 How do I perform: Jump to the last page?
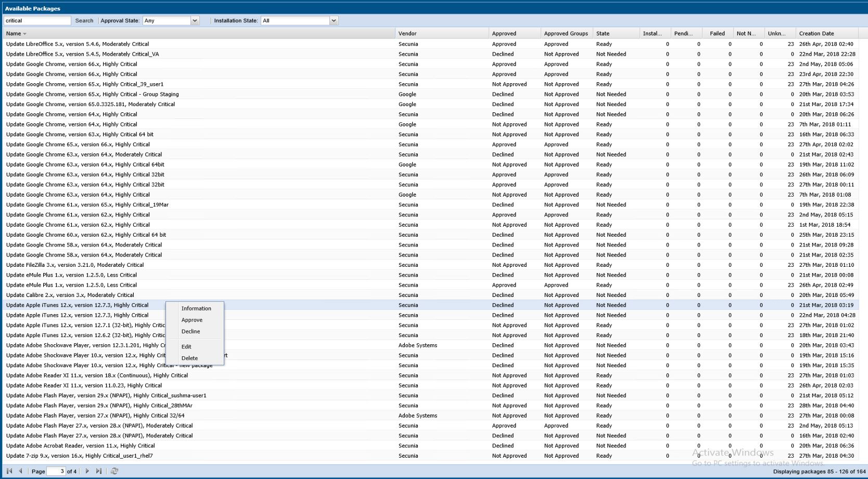[x=99, y=471]
